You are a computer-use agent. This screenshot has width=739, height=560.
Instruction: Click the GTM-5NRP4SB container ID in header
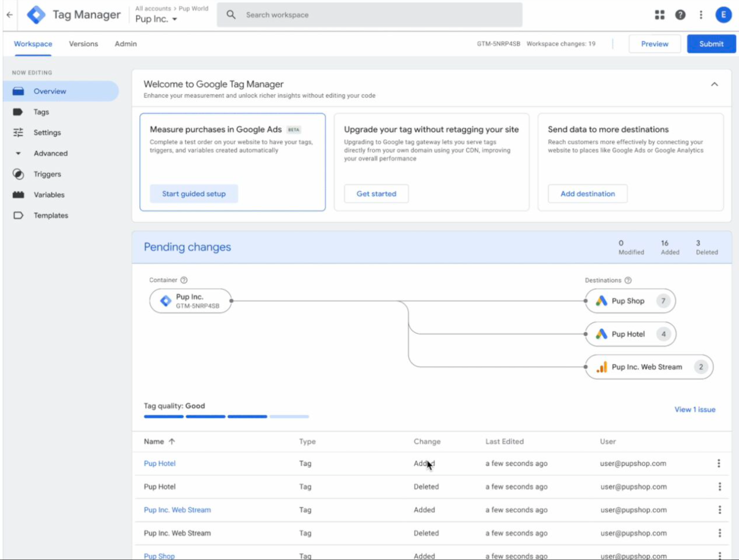(x=498, y=44)
